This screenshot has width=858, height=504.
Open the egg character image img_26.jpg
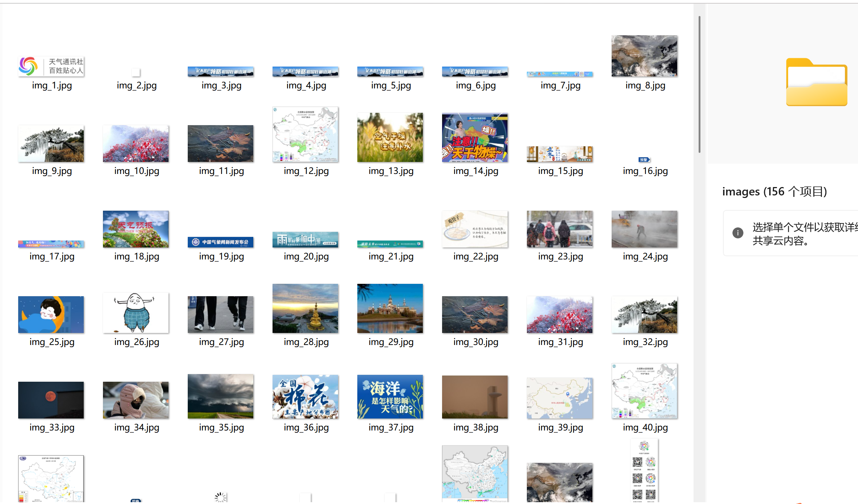136,313
